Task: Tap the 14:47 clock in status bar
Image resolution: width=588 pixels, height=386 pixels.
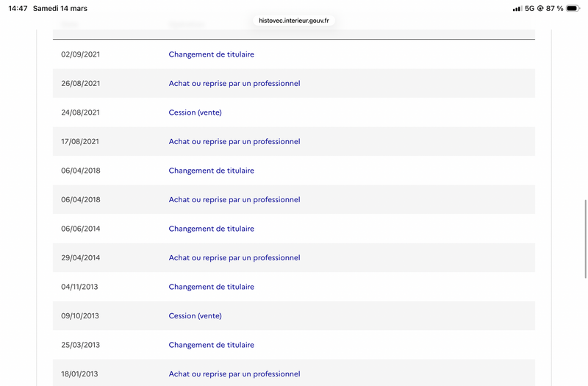Action: coord(18,9)
